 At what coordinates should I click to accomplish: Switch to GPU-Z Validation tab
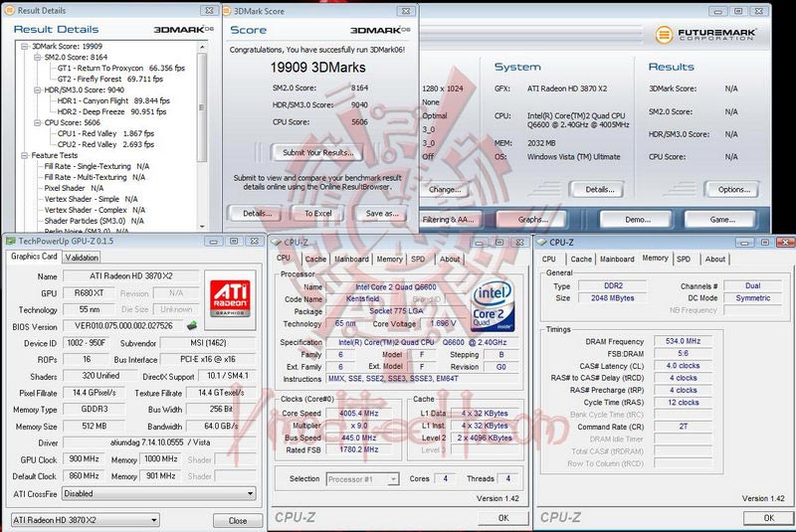pyautogui.click(x=82, y=258)
